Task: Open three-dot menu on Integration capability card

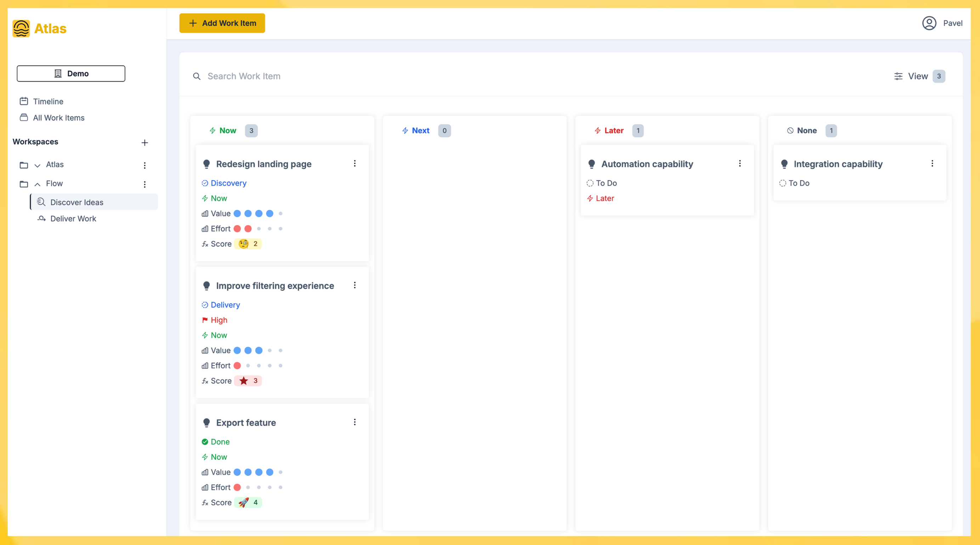Action: pos(932,164)
